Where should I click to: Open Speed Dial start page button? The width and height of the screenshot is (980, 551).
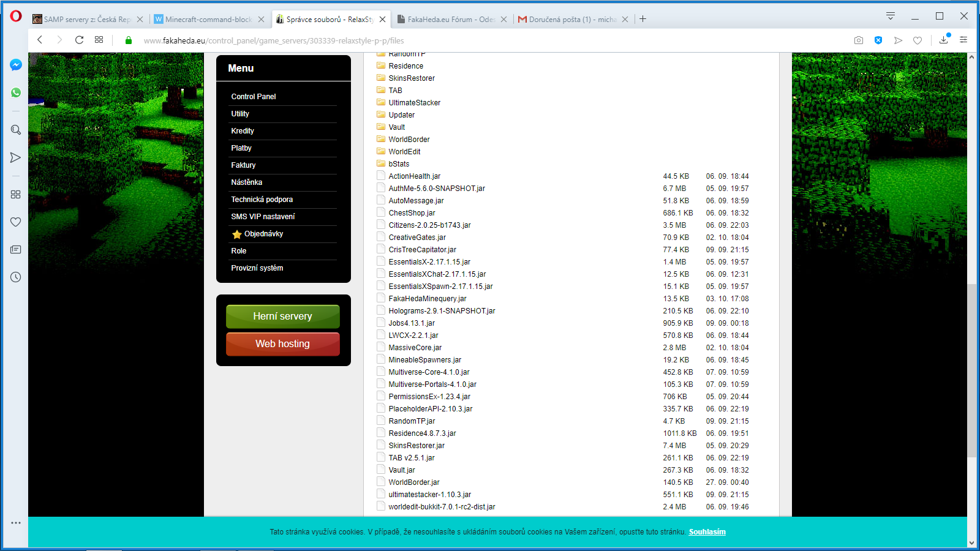pyautogui.click(x=99, y=40)
